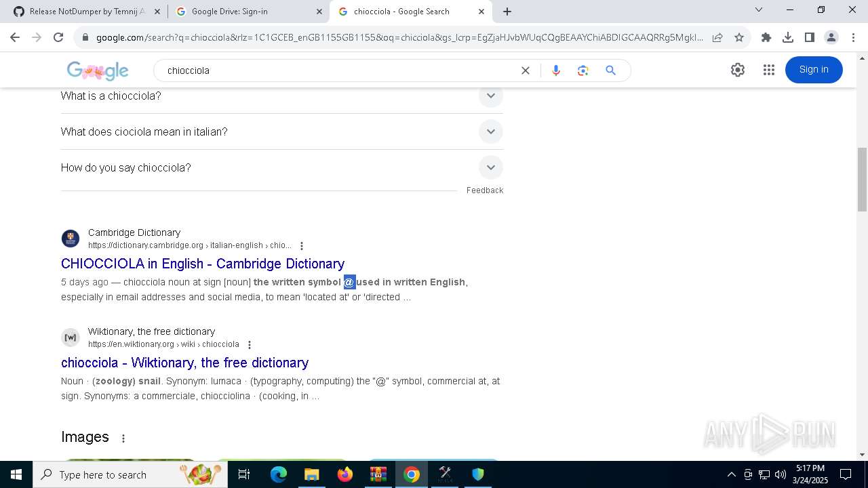Click Feedback link under questions
The image size is (868, 488).
click(x=485, y=190)
